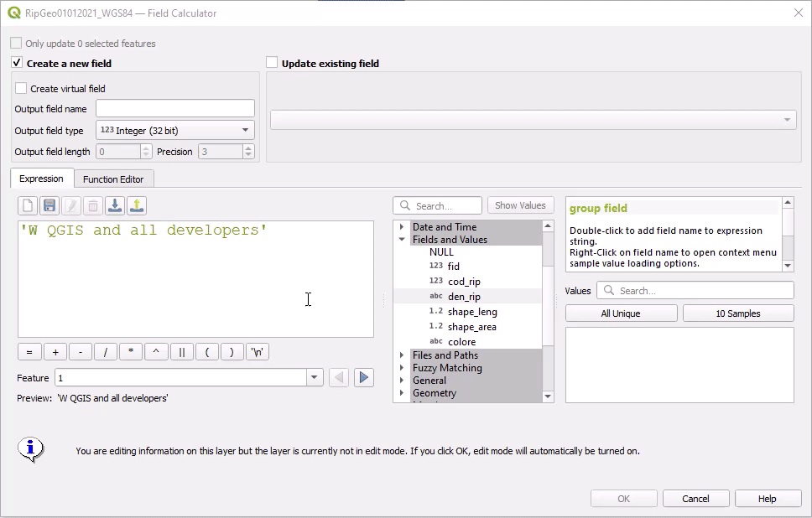Go to next feature with blue arrow
Image resolution: width=812 pixels, height=518 pixels.
point(363,378)
